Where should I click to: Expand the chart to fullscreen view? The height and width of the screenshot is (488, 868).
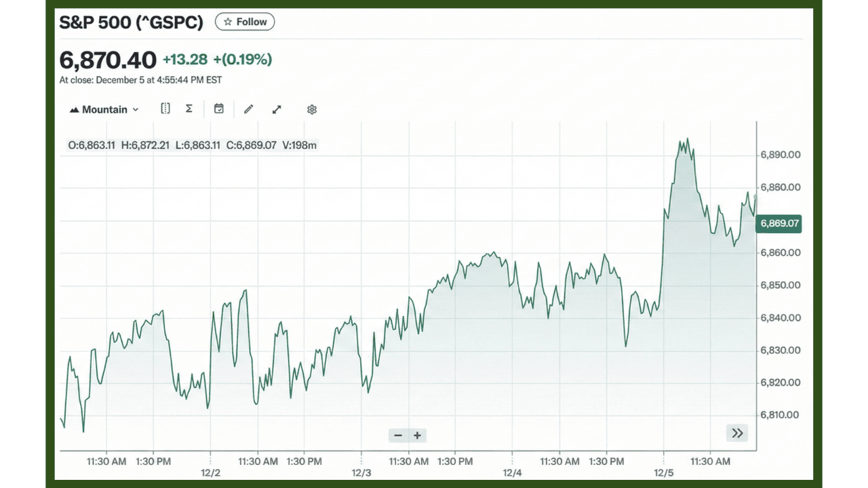[276, 108]
